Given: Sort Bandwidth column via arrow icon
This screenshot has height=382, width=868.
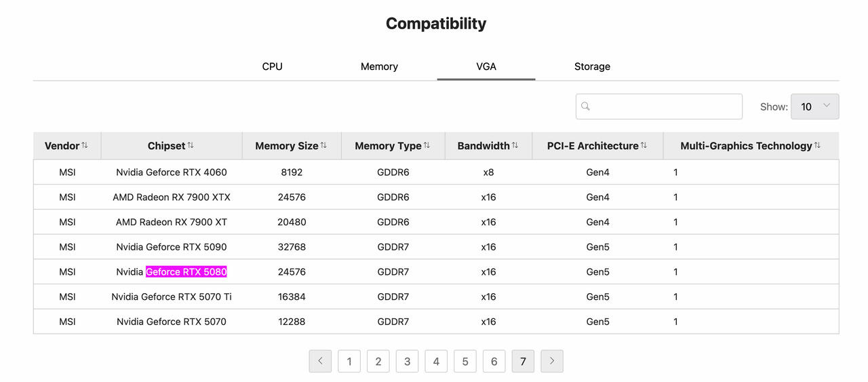Looking at the screenshot, I should 515,146.
